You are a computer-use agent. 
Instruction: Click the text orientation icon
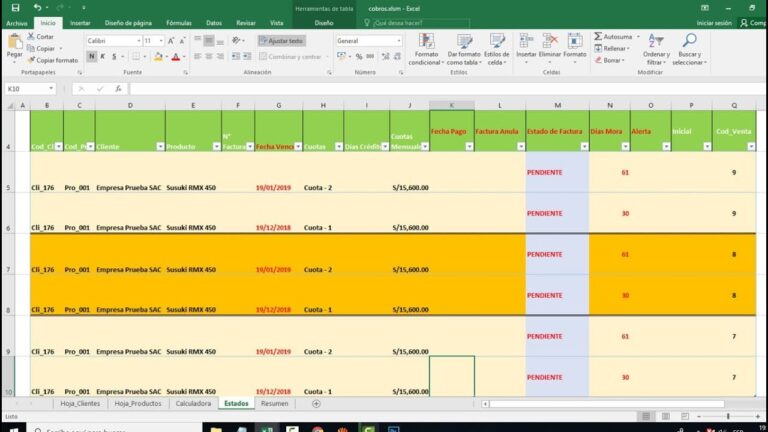[x=237, y=41]
